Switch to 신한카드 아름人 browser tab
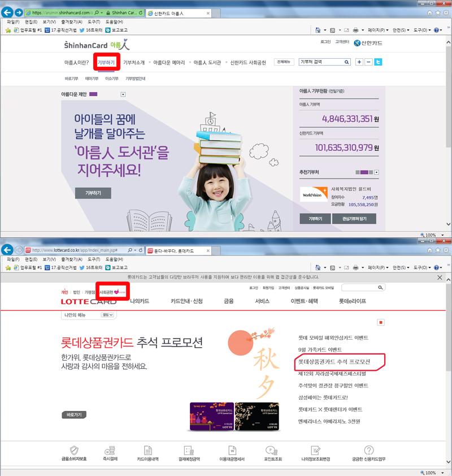The height and width of the screenshot is (476, 452). pos(179,14)
